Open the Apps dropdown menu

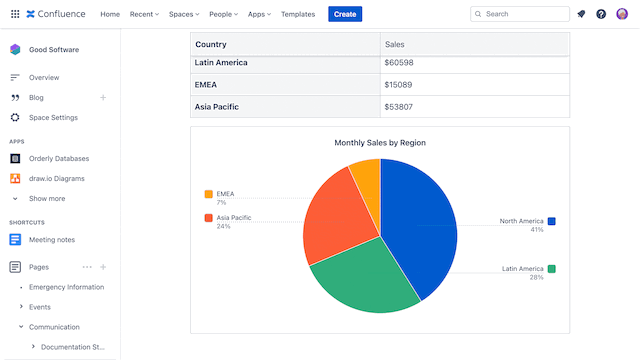pos(259,14)
